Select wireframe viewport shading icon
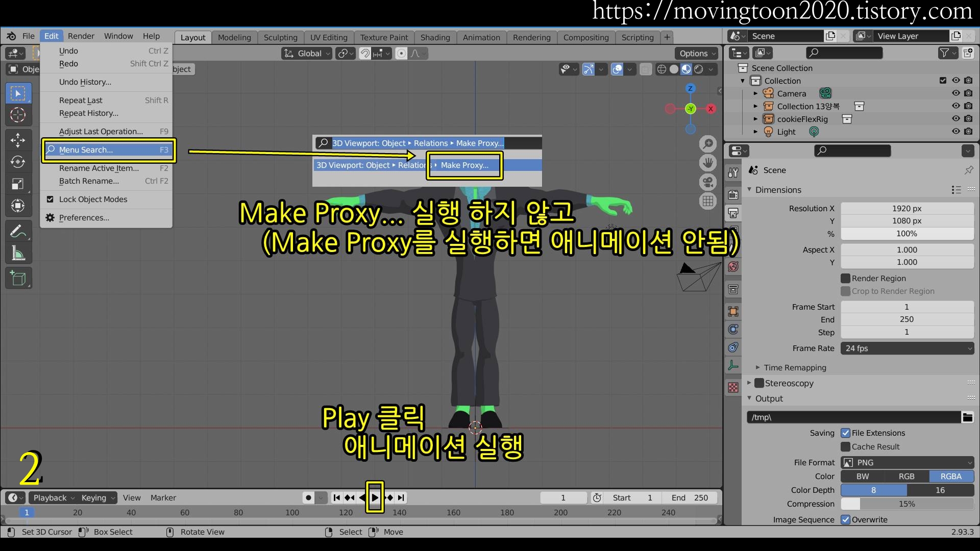Viewport: 980px width, 551px height. (x=661, y=69)
